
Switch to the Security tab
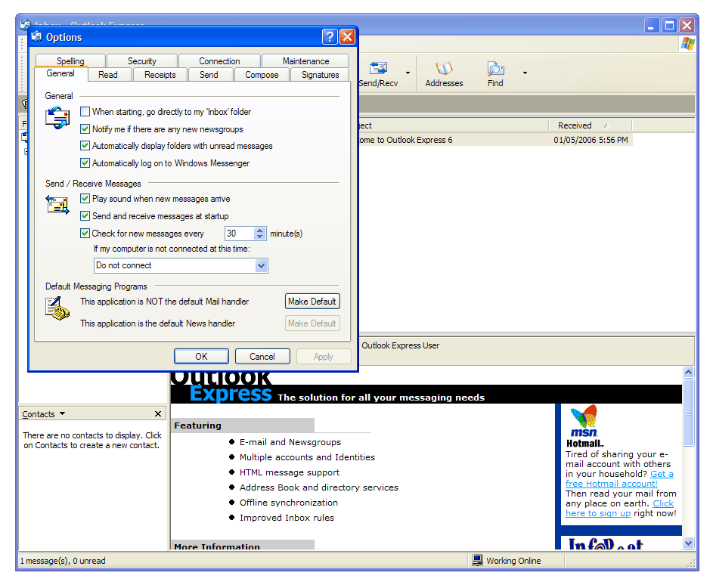(x=142, y=61)
